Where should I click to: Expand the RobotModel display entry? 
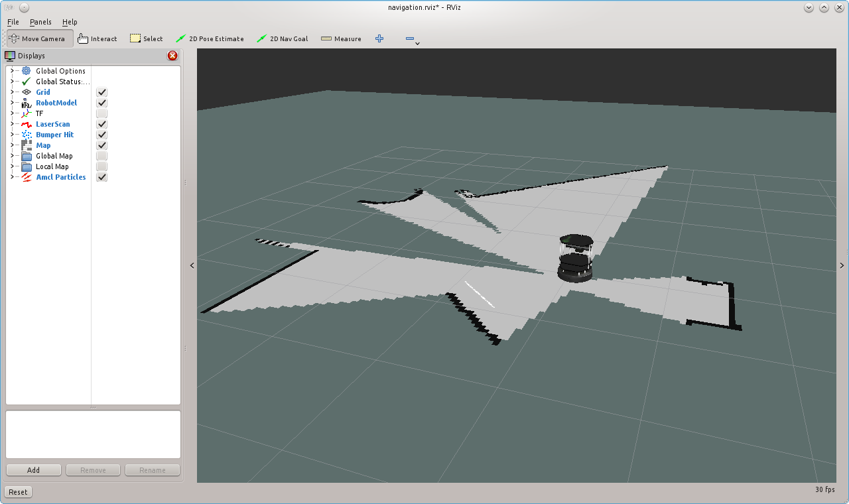click(x=12, y=103)
